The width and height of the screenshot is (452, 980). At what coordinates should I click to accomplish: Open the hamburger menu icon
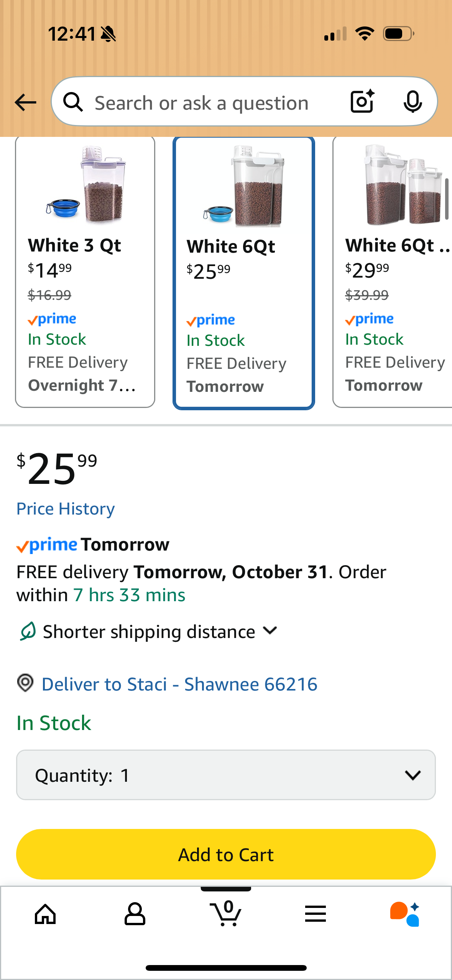316,914
